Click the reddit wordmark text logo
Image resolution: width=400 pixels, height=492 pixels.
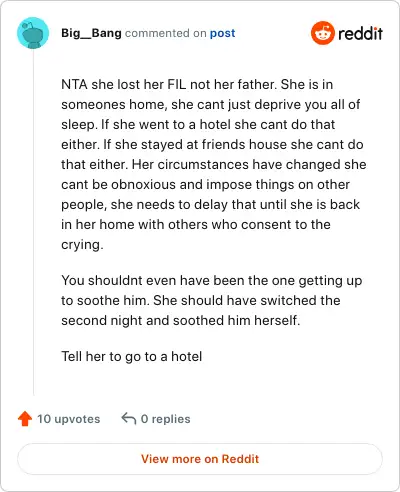coord(360,33)
